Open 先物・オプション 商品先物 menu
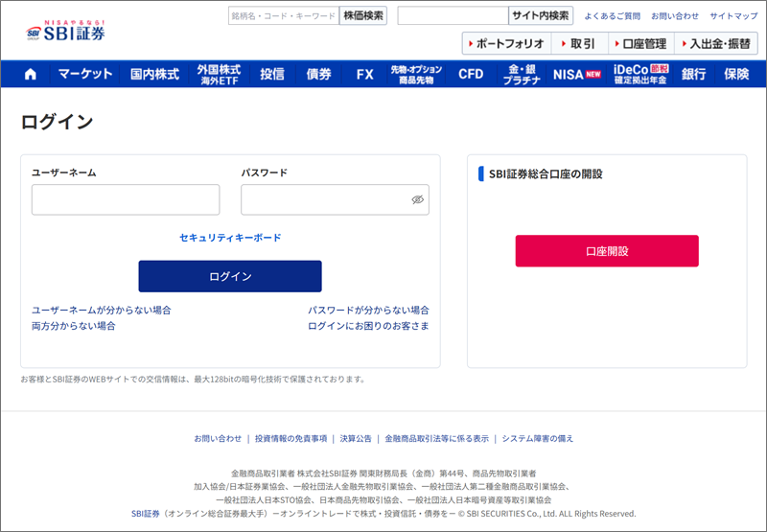The width and height of the screenshot is (767, 532). 416,74
